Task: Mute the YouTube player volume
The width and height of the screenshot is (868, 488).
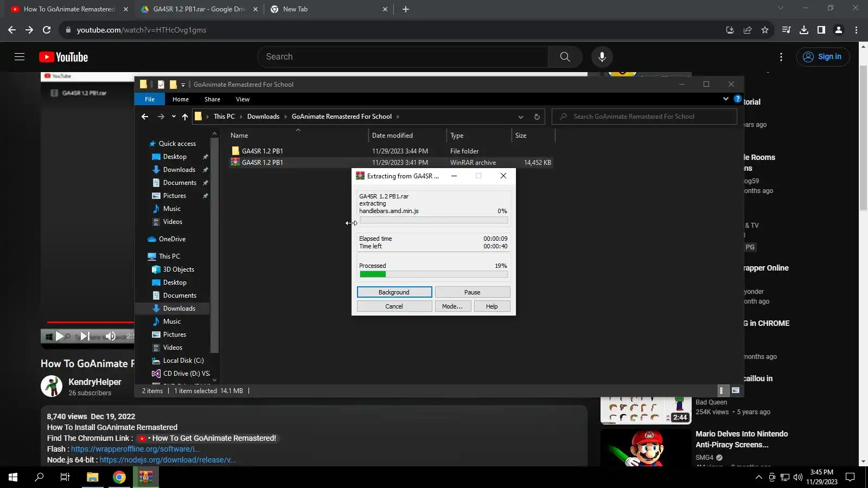Action: click(x=110, y=336)
